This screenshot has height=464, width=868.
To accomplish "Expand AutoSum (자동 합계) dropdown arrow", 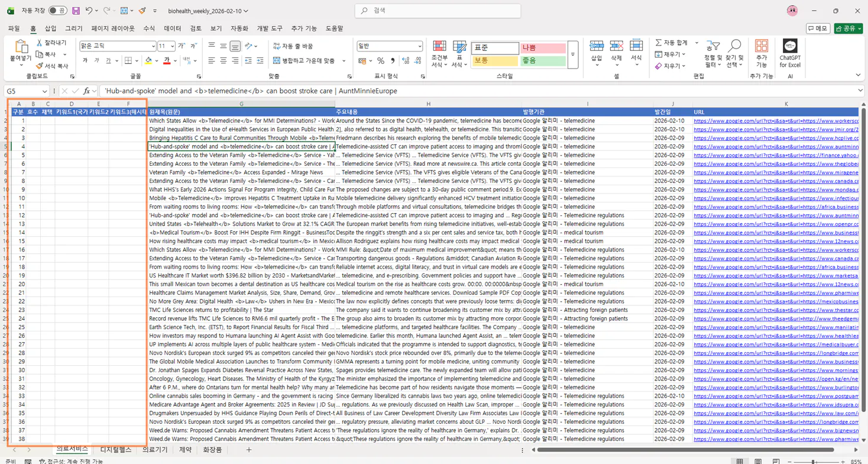I will 697,43.
